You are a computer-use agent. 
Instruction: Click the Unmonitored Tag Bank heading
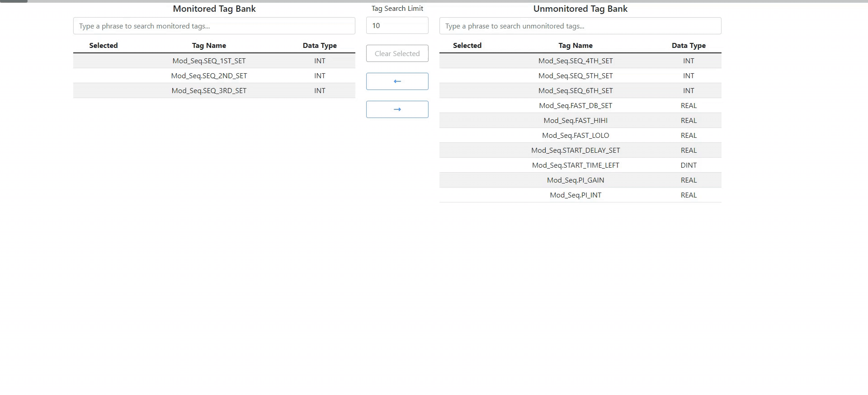(580, 9)
